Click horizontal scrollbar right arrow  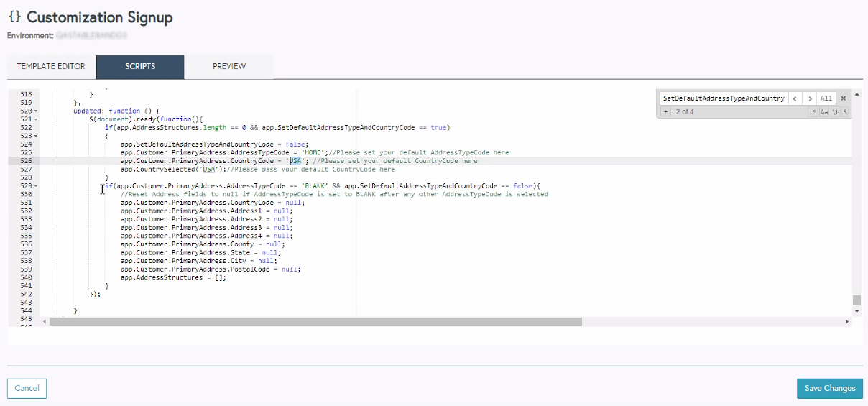pos(846,322)
